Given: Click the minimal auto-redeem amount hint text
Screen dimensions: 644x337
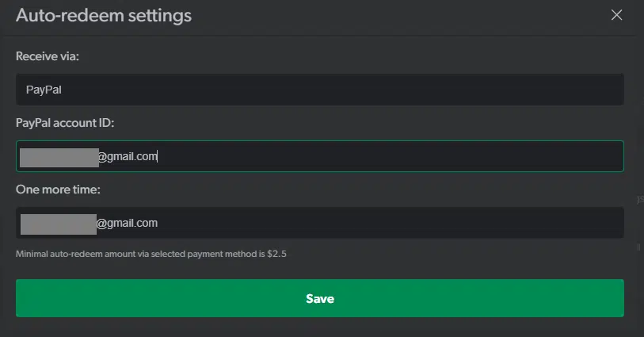Looking at the screenshot, I should click(156, 254).
